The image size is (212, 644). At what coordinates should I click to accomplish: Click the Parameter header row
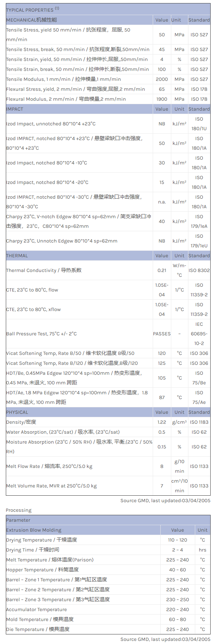(18, 520)
